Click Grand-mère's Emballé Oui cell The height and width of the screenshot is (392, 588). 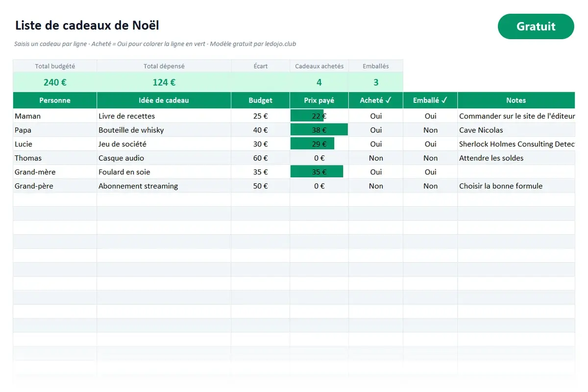pos(430,172)
